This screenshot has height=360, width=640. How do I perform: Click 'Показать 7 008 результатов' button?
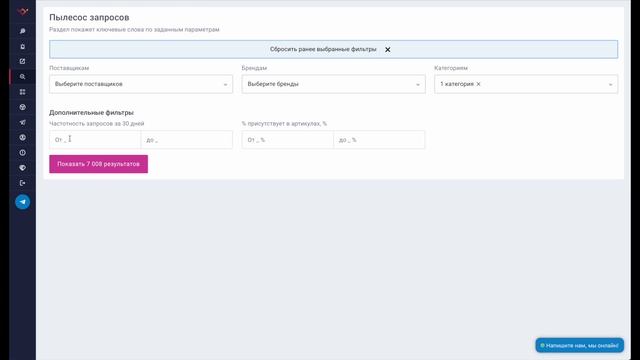tap(98, 164)
